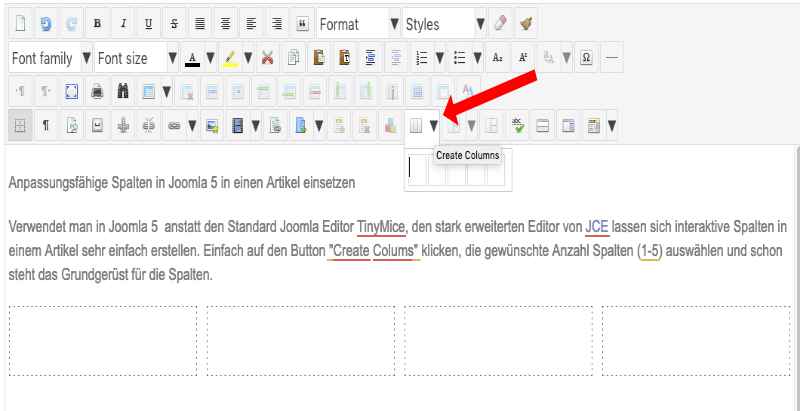Click the undo icon

coord(47,22)
